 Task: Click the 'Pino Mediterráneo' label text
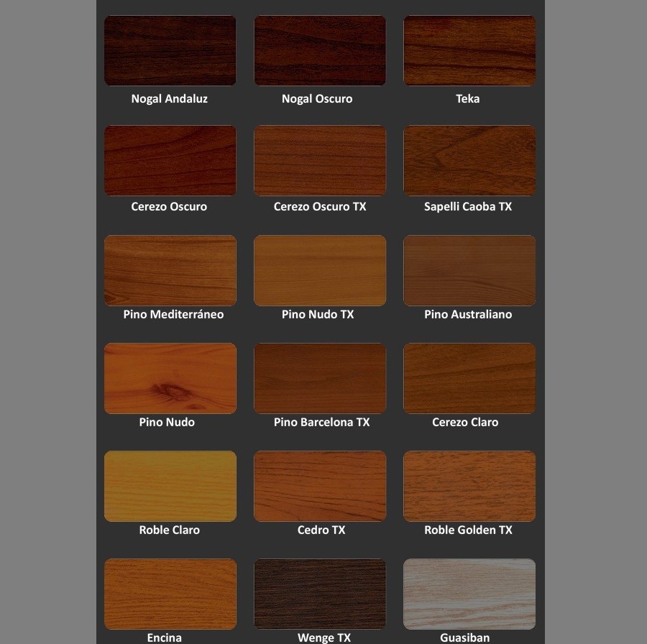pyautogui.click(x=173, y=314)
